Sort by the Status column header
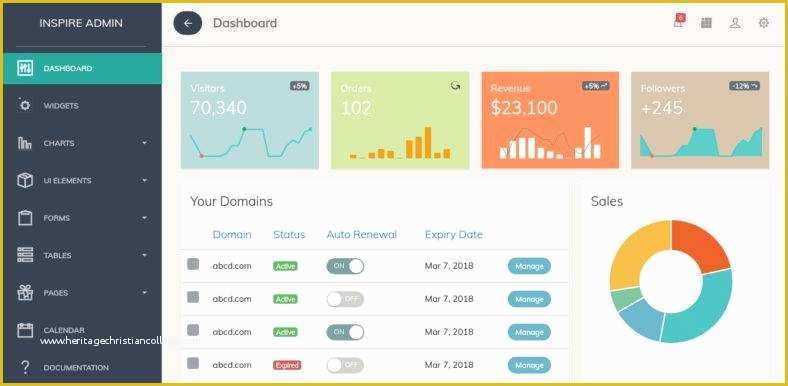 [289, 235]
